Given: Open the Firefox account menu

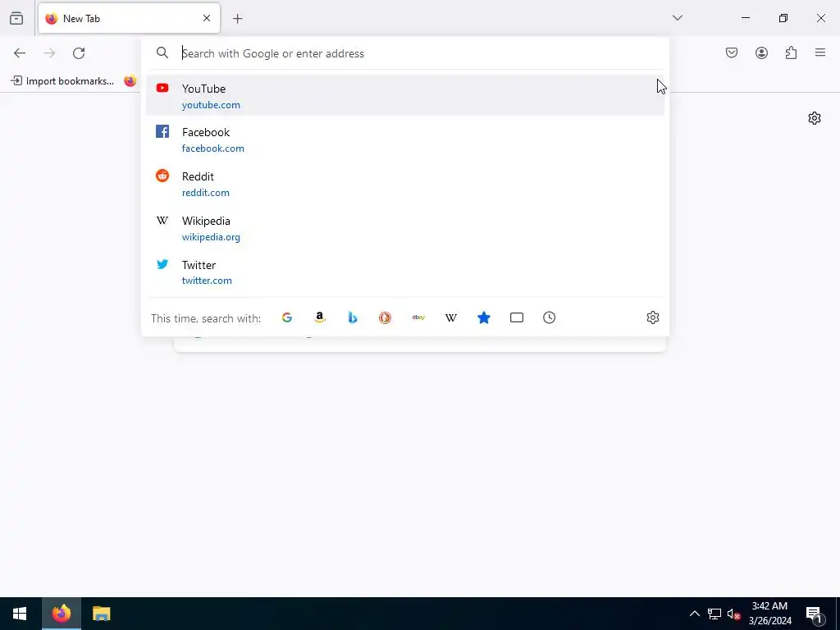Looking at the screenshot, I should (x=762, y=52).
